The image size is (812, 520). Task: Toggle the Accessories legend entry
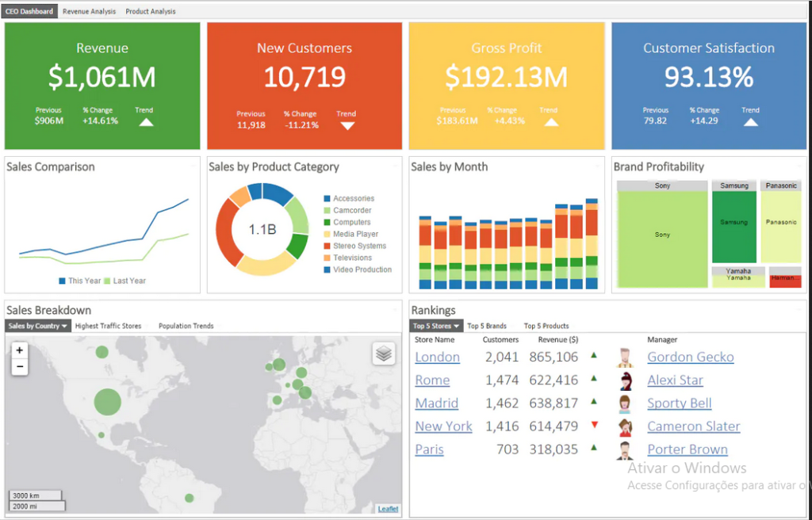click(352, 198)
